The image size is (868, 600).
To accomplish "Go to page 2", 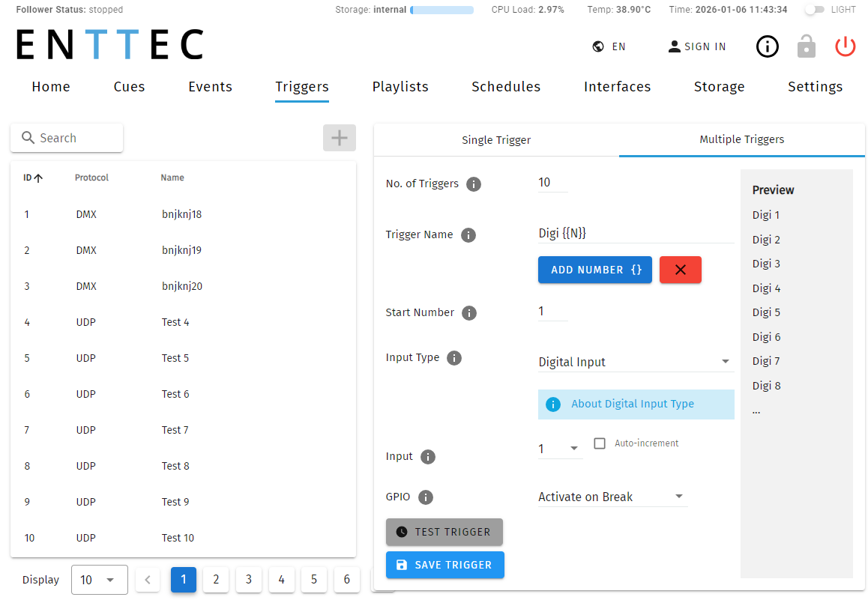I will 216,580.
